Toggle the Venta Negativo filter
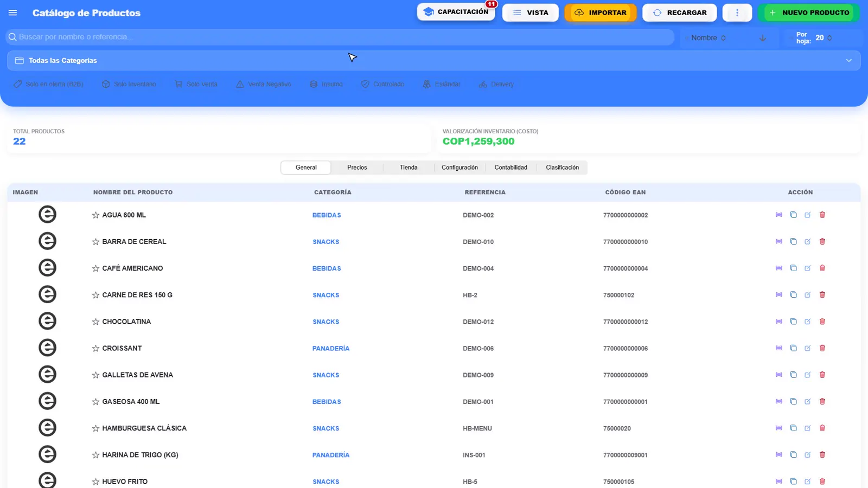This screenshot has width=868, height=488. 264,84
